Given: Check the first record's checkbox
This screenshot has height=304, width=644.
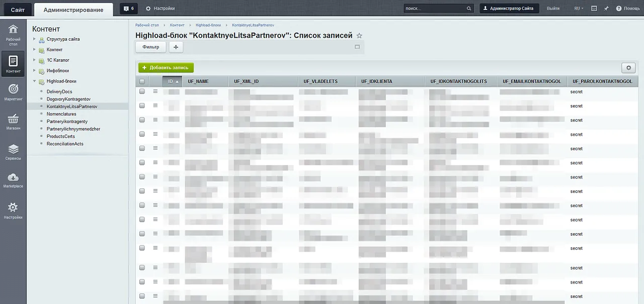Looking at the screenshot, I should 142,91.
